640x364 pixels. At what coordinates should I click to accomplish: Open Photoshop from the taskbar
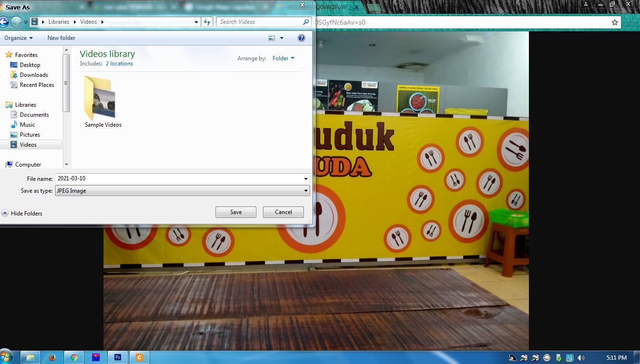tap(118, 357)
